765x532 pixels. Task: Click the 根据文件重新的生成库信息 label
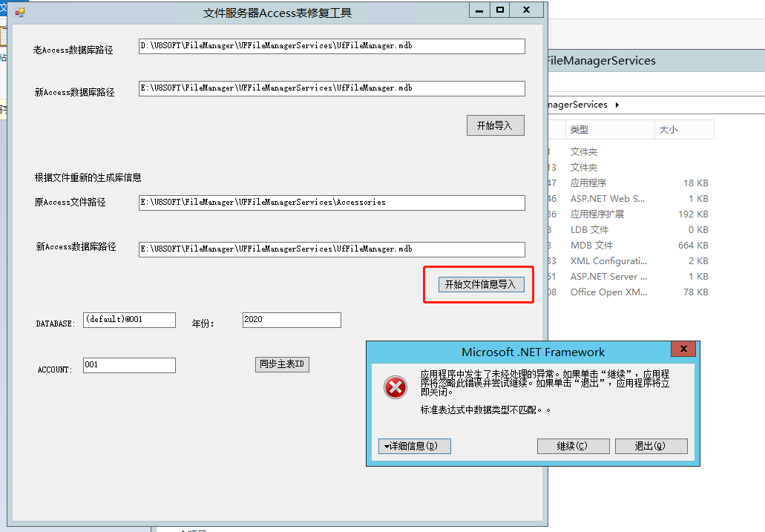coord(88,177)
